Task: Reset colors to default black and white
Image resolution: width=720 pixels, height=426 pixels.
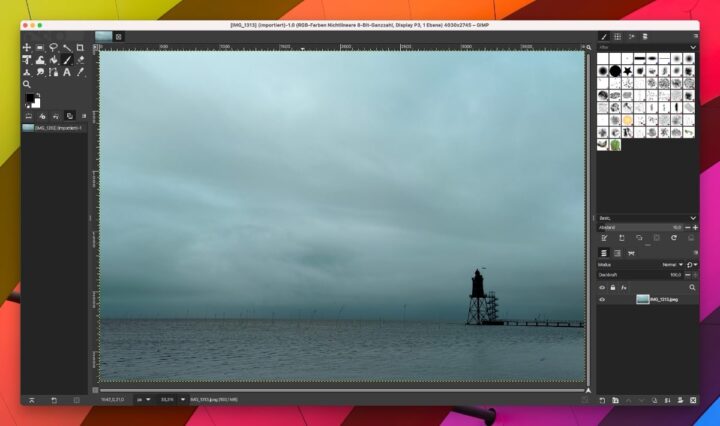Action: coord(27,106)
